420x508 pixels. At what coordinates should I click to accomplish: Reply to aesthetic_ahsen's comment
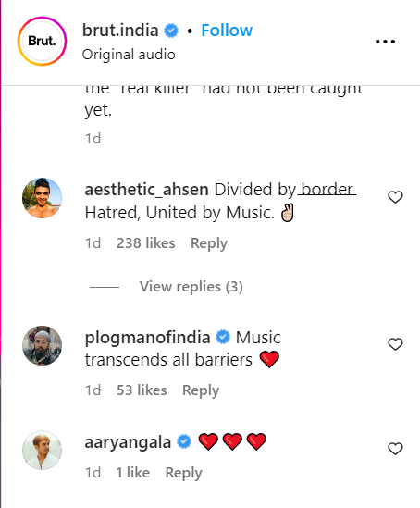click(x=209, y=243)
